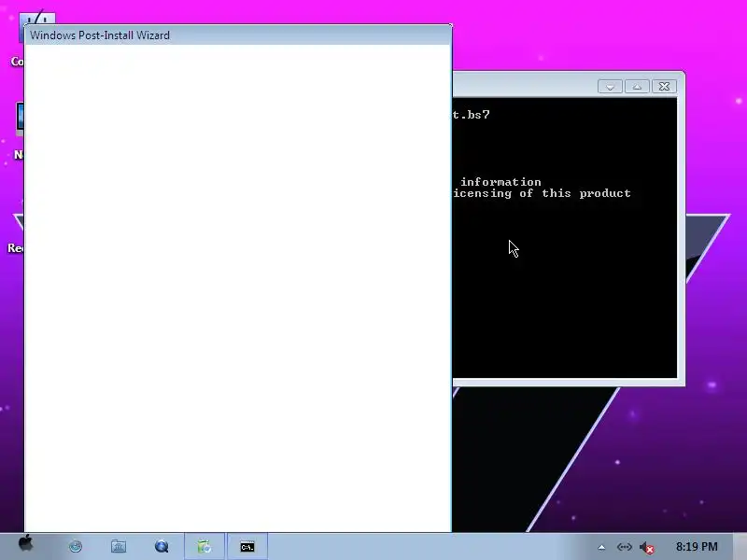Open the Apple logo start menu
The height and width of the screenshot is (560, 747).
(26, 543)
